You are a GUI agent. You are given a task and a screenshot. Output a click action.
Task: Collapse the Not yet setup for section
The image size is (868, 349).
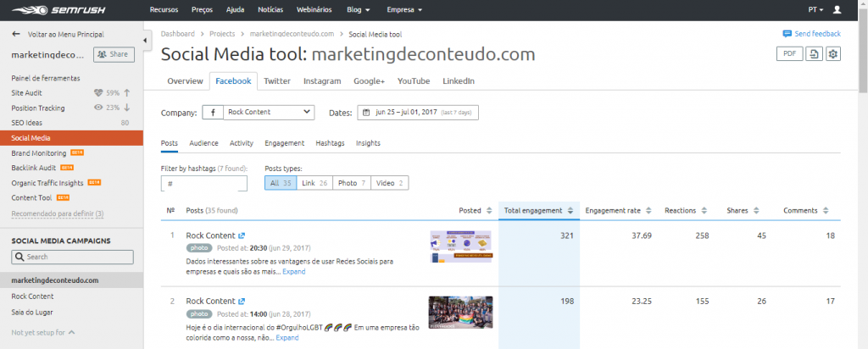[x=42, y=332]
